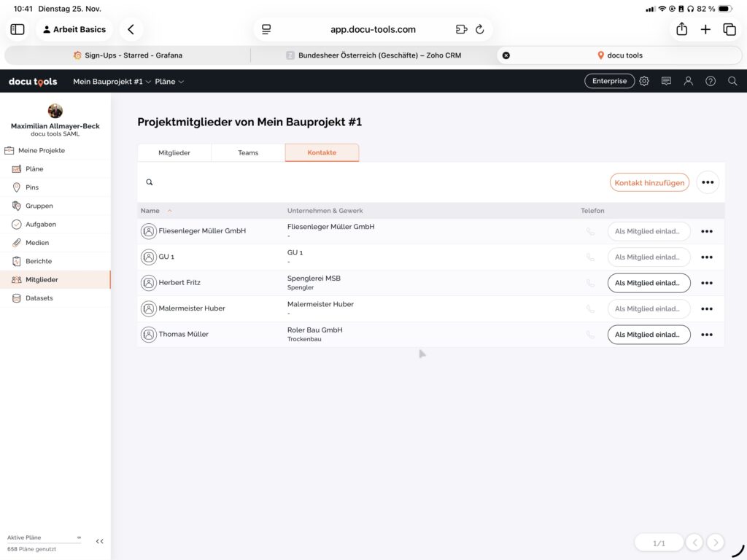Click the docu tools logo
This screenshot has height=560, width=747.
point(33,82)
